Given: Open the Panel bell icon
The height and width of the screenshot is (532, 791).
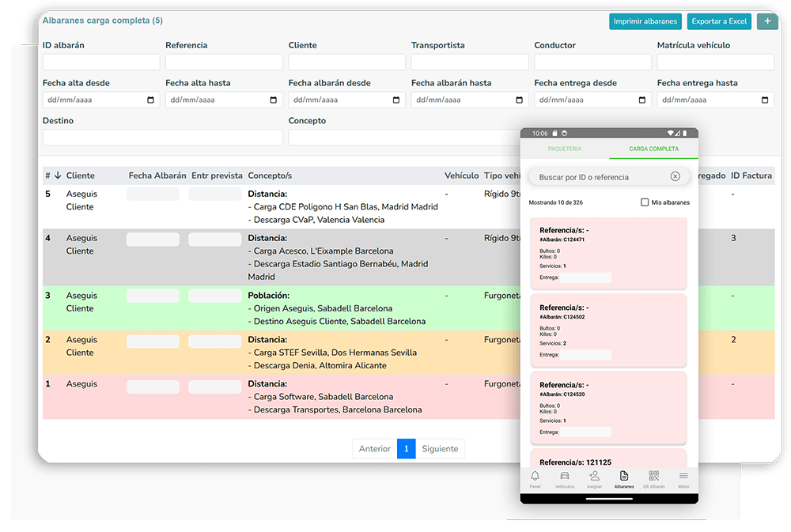Looking at the screenshot, I should coord(536,476).
